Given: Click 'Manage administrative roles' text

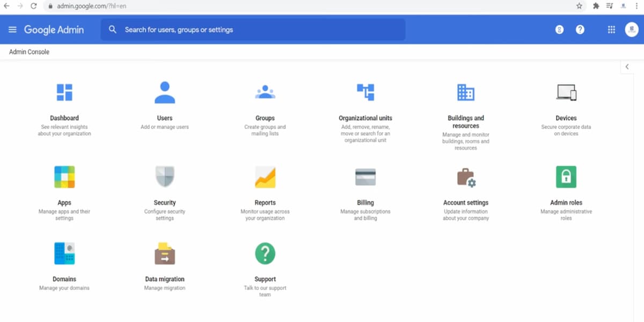Looking at the screenshot, I should 566,215.
